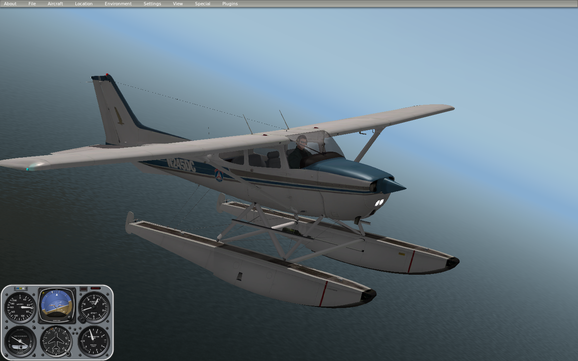Open the Settings menu
This screenshot has width=578, height=361.
(152, 4)
